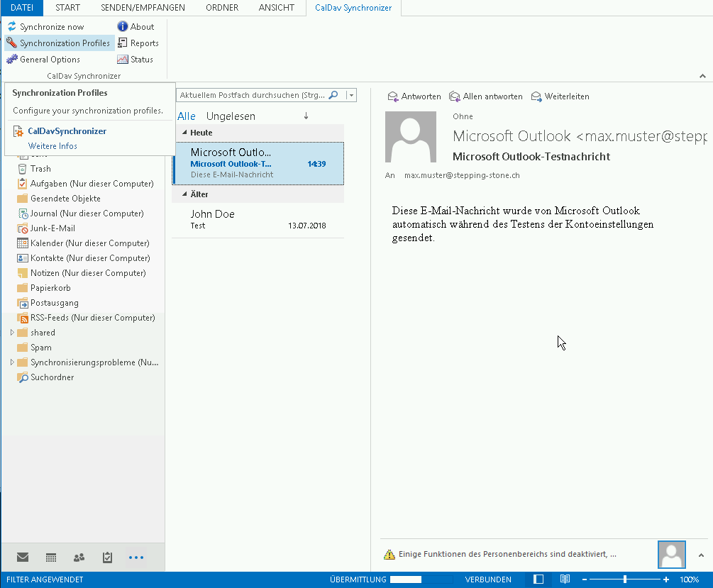Switch to Calendar view in bottom navigation

(51, 558)
